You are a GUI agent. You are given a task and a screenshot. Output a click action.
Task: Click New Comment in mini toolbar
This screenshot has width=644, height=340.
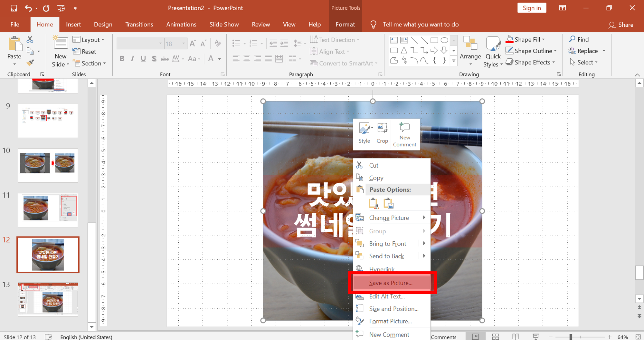pyautogui.click(x=405, y=134)
